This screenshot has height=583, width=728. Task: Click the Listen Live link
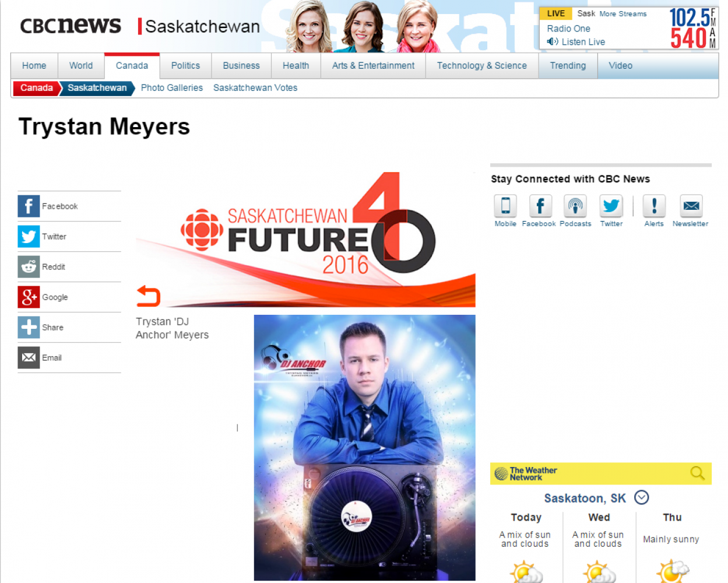(x=583, y=42)
